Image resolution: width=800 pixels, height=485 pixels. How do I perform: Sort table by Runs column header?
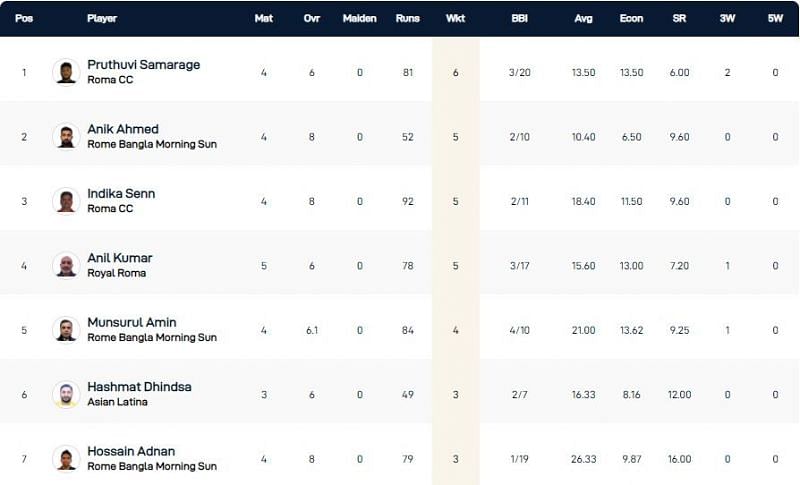408,18
